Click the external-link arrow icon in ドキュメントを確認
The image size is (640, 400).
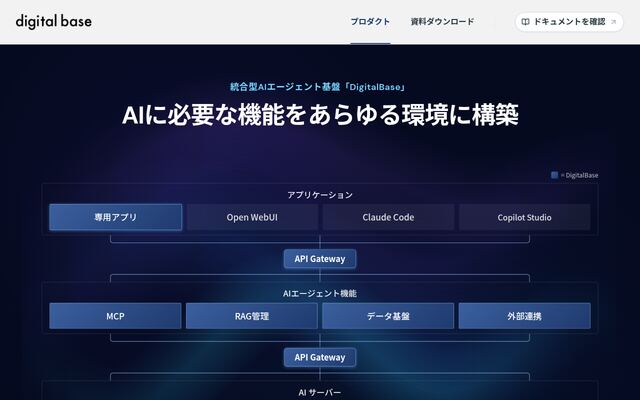coord(613,22)
